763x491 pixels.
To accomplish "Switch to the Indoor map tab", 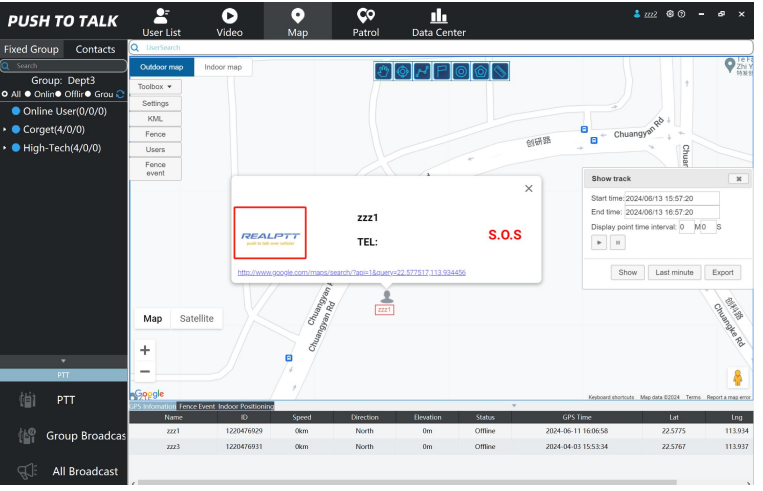I will click(x=222, y=68).
